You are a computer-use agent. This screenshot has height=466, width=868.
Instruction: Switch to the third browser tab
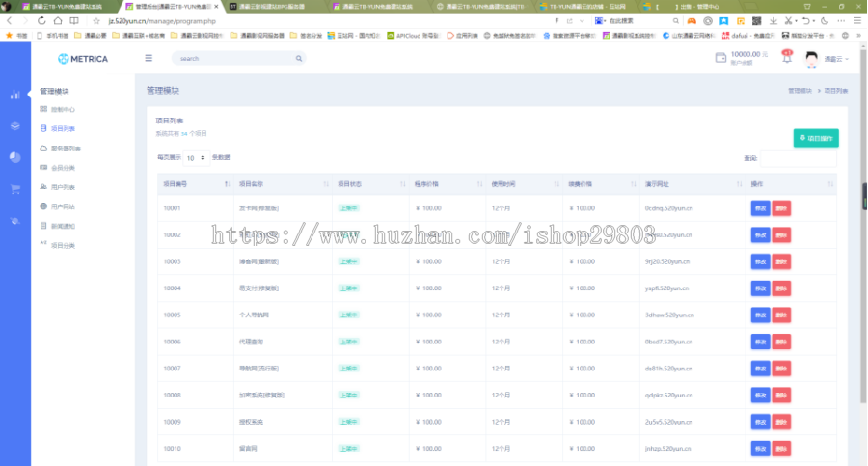(272, 7)
